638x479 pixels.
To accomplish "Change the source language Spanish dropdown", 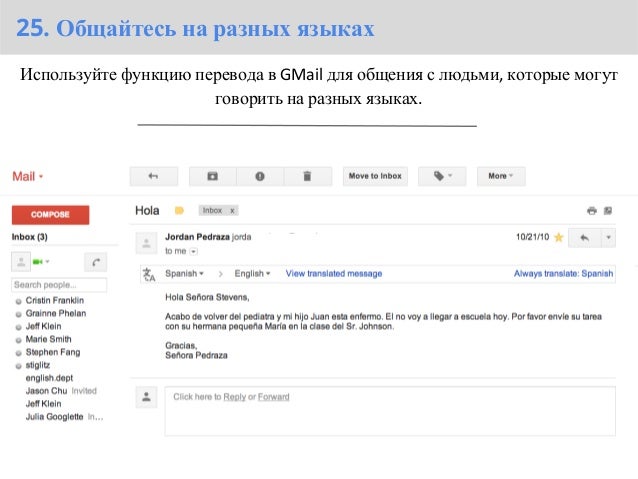I will [184, 273].
